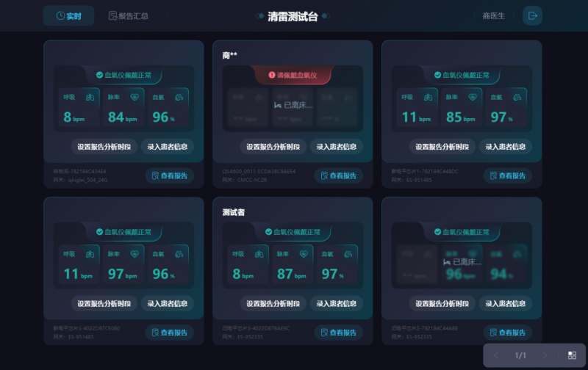This screenshot has height=370, width=588.
Task: Open 查看报告 for the QSA600_0011 device
Action: coord(338,175)
